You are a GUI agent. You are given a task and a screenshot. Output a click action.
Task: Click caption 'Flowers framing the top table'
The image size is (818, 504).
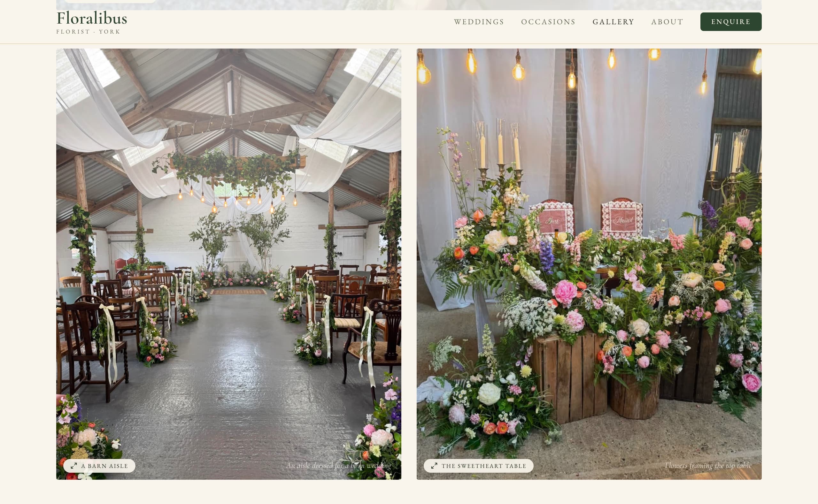pos(708,465)
